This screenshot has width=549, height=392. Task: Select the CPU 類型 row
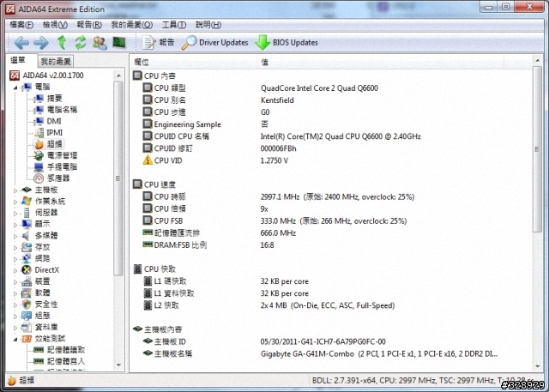pos(330,87)
